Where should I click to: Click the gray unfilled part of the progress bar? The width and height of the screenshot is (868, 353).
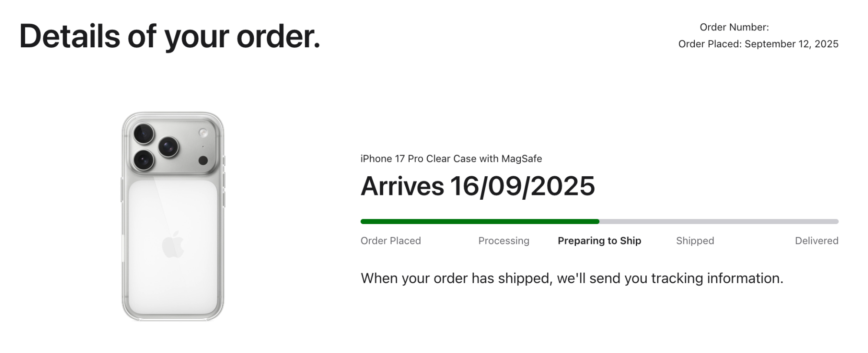(718, 221)
